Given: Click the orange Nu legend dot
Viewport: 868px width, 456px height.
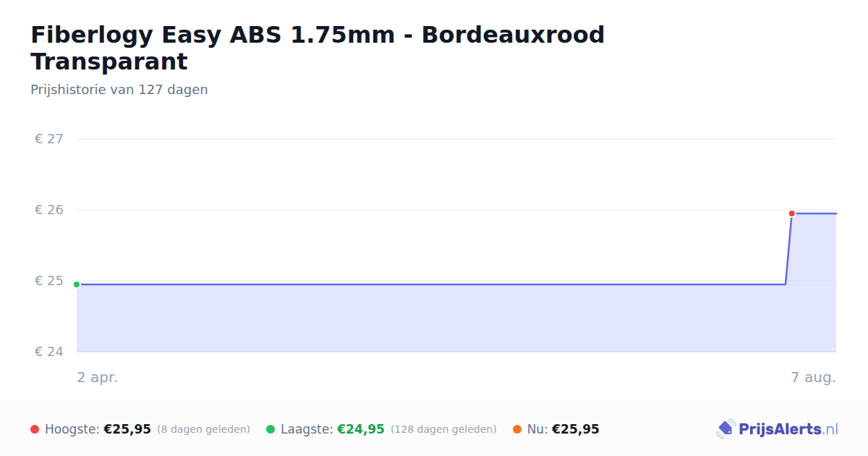Looking at the screenshot, I should pos(517,429).
